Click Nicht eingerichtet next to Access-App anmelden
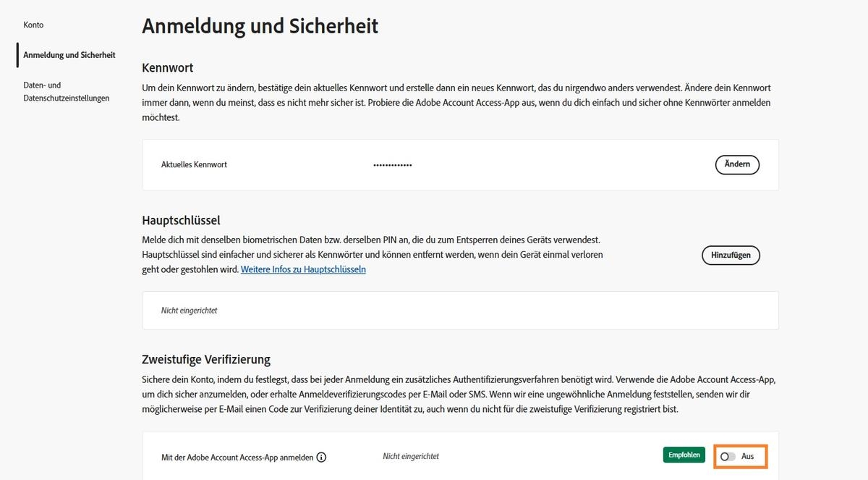This screenshot has width=868, height=480. coord(410,456)
